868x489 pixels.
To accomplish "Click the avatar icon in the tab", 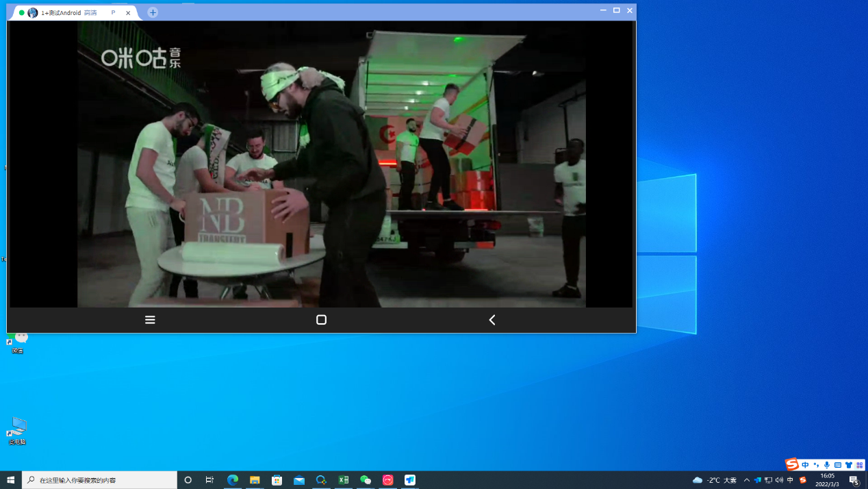I will (32, 13).
